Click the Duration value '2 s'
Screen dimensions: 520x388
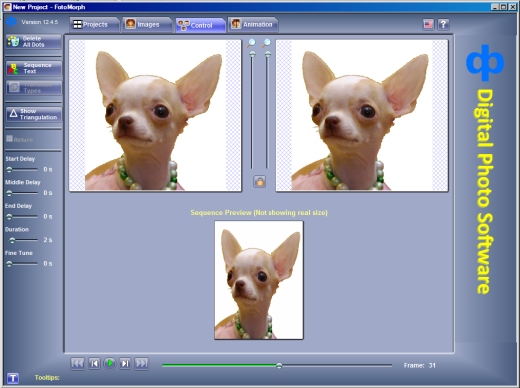[x=48, y=240]
